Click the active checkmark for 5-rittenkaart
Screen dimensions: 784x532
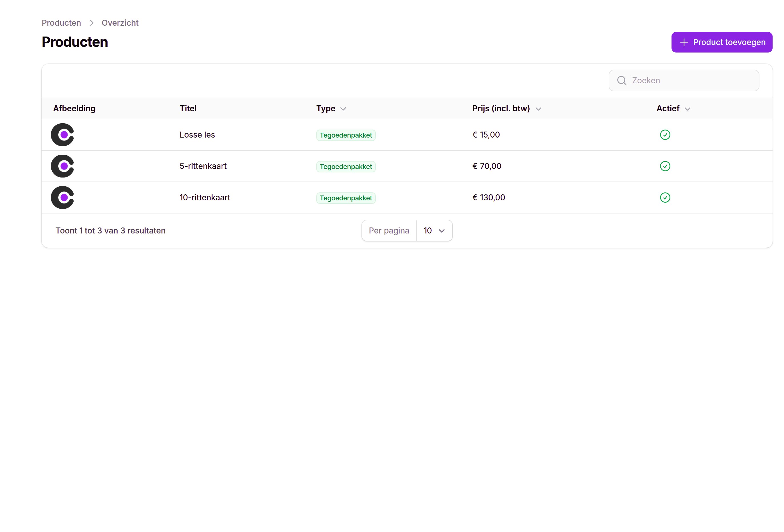click(665, 166)
